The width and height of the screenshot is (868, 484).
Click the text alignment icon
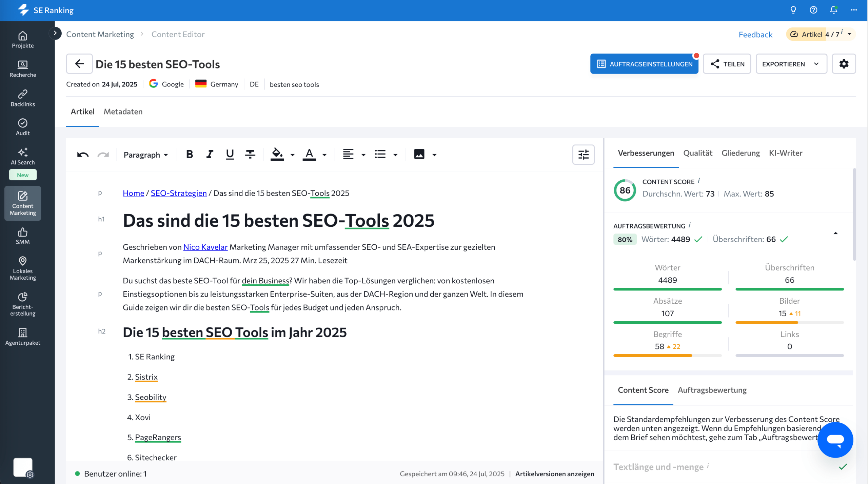coord(348,155)
